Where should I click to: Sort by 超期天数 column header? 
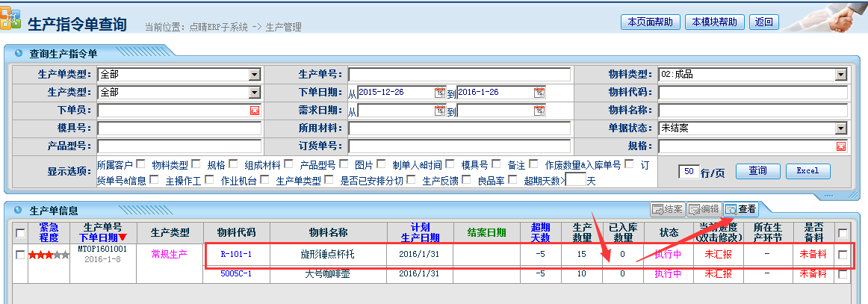(540, 232)
